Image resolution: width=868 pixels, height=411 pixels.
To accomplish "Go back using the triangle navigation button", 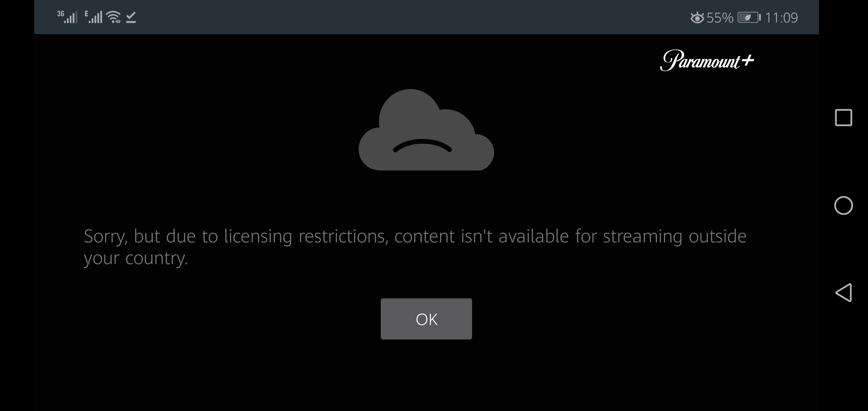I will click(x=844, y=293).
